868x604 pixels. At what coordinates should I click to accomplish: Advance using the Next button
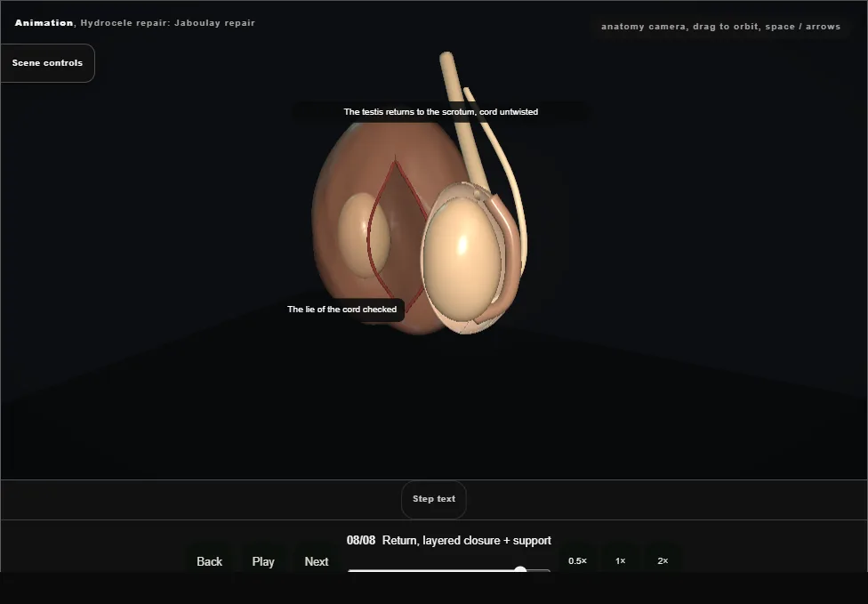(317, 561)
